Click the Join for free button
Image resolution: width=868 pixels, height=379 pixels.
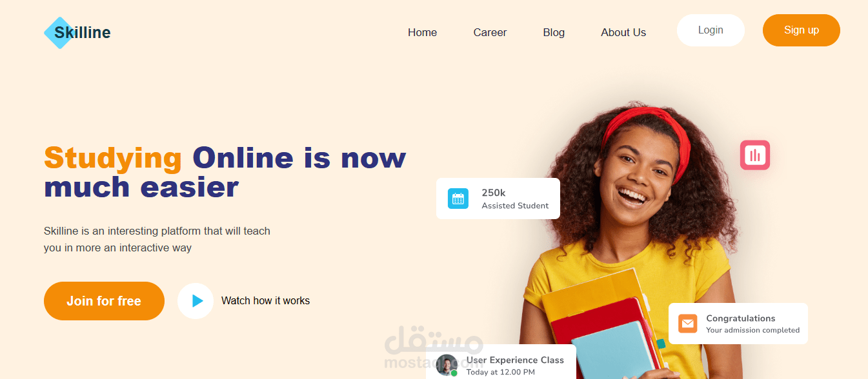point(104,301)
